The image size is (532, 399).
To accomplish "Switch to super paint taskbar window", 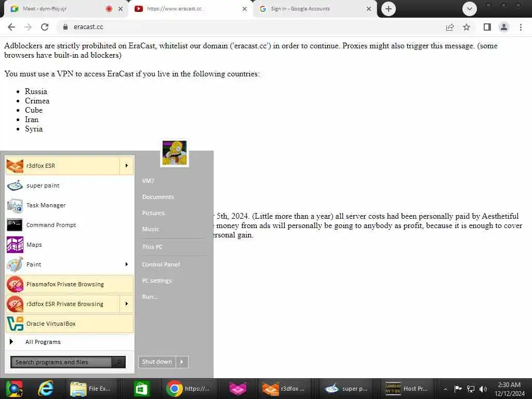I will pos(346,389).
